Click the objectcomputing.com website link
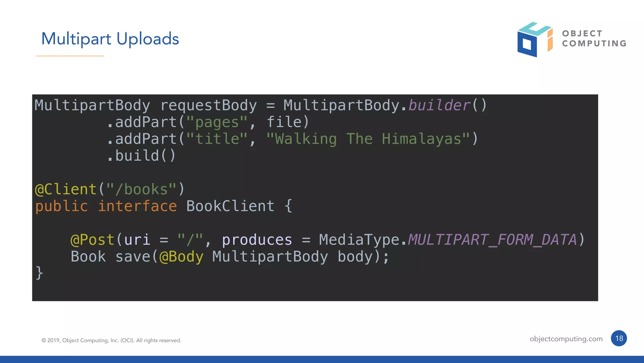This screenshot has width=644, height=363. pos(566,339)
